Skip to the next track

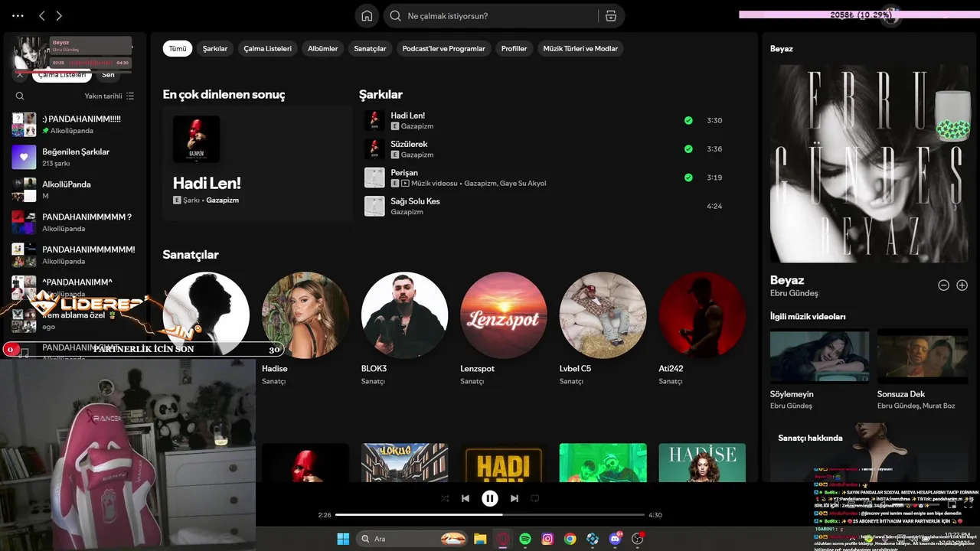pos(514,498)
